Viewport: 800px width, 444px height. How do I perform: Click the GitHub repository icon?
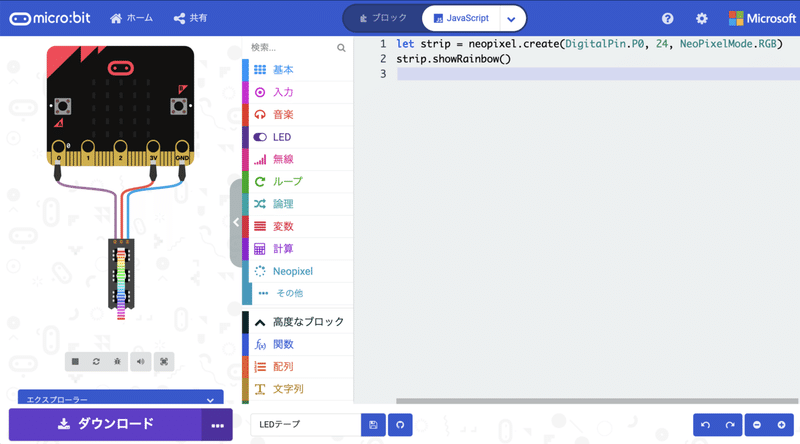400,425
